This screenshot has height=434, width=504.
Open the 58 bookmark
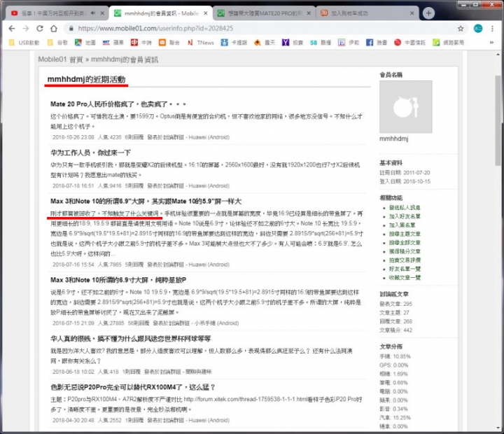pyautogui.click(x=321, y=43)
